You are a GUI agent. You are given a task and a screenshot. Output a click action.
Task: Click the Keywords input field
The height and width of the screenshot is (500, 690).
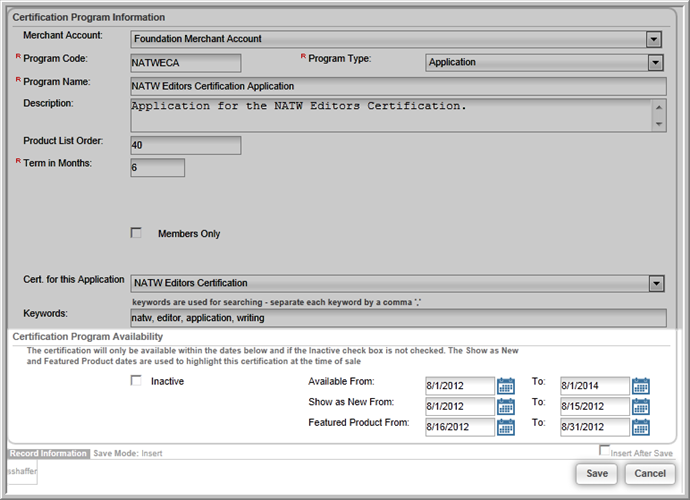point(398,318)
